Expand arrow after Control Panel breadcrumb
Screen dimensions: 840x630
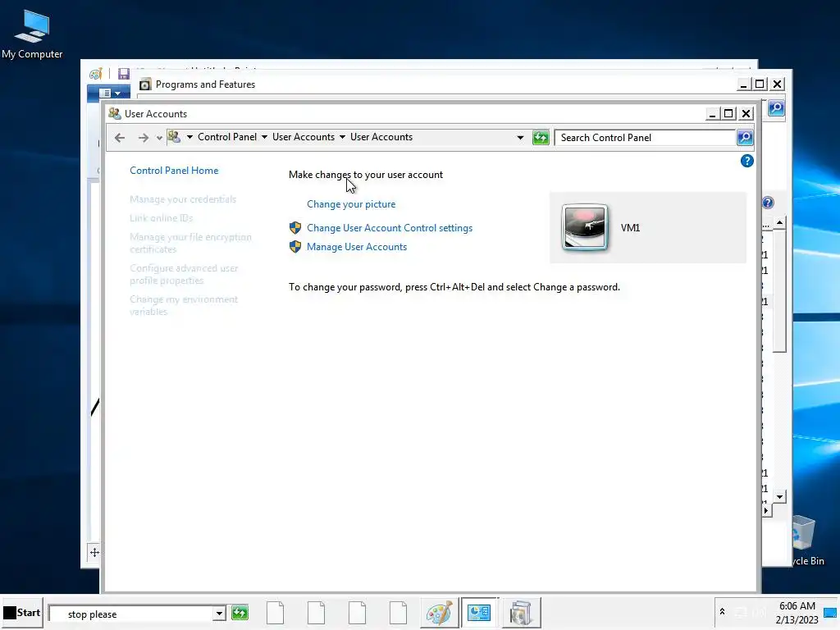264,137
